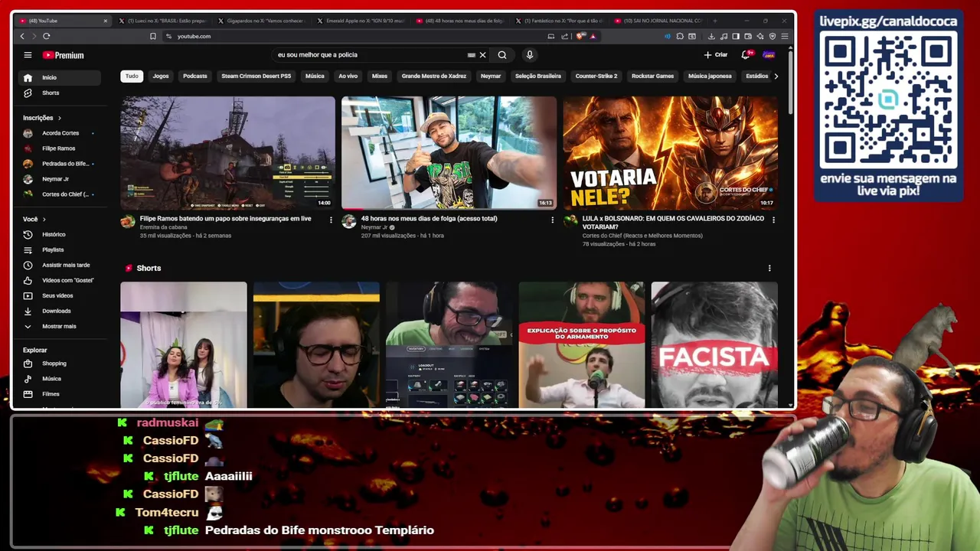Select the Jogos filter chip
The height and width of the screenshot is (551, 980).
pos(161,76)
